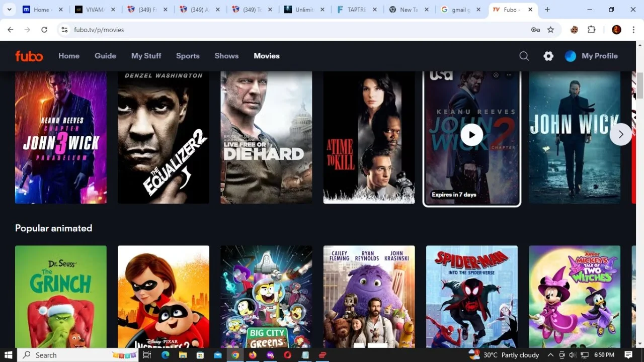Click the page vertical scrollbar thumb
The image size is (644, 362).
click(x=639, y=85)
